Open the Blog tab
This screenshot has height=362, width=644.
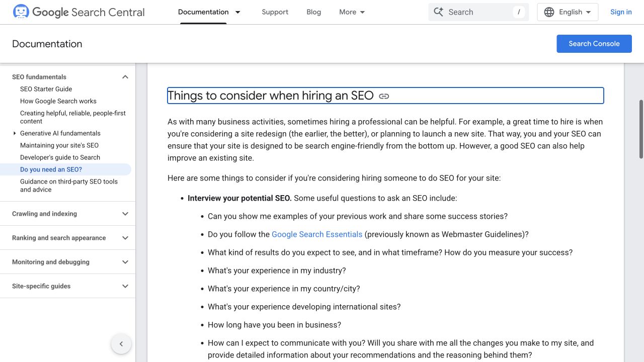313,12
